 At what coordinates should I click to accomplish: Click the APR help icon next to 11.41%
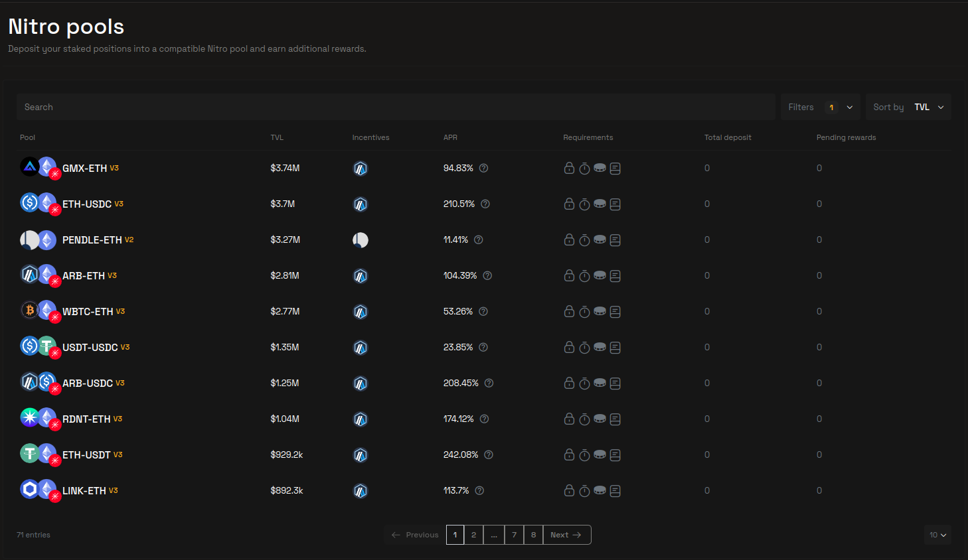[479, 240]
